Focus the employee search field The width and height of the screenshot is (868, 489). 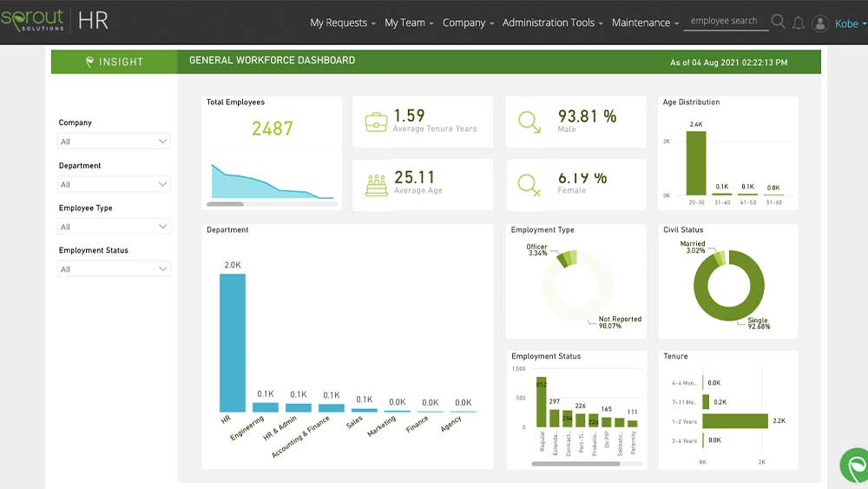point(726,21)
